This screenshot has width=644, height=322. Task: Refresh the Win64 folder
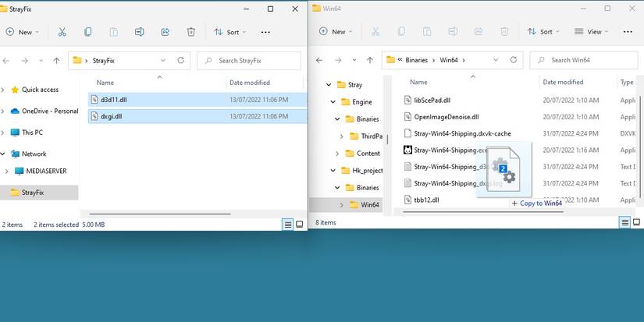tap(514, 60)
